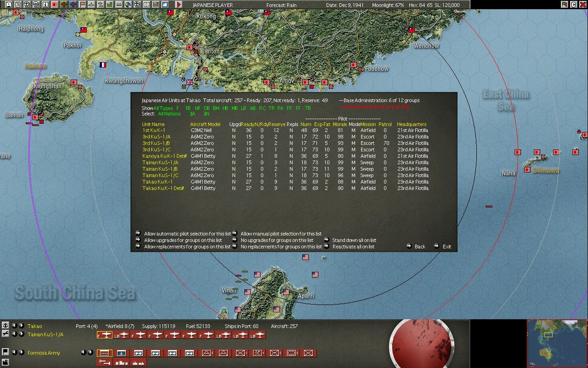The height and width of the screenshot is (368, 588).
Task: Filter list by TB torpedo bomber type
Action: pos(308,108)
